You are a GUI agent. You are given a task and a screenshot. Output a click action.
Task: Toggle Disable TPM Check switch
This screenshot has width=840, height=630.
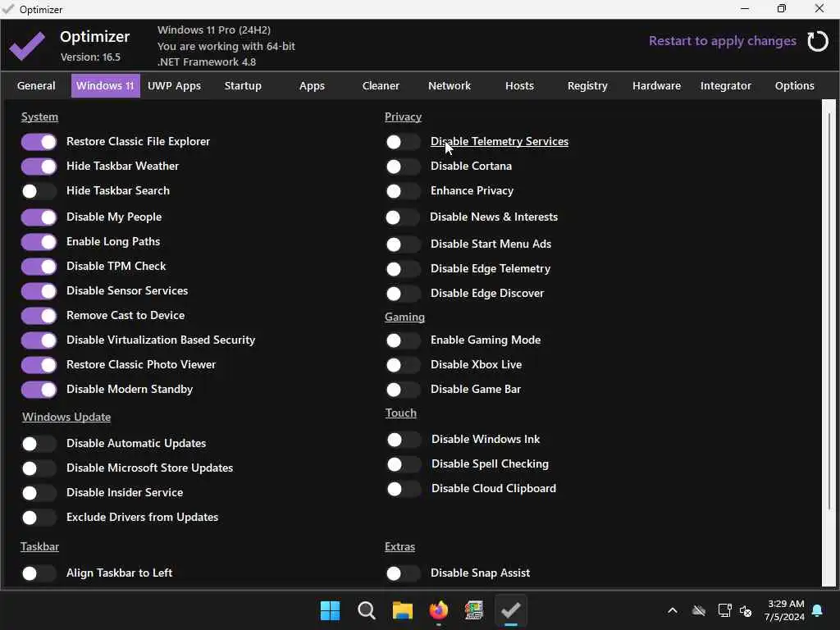click(39, 267)
